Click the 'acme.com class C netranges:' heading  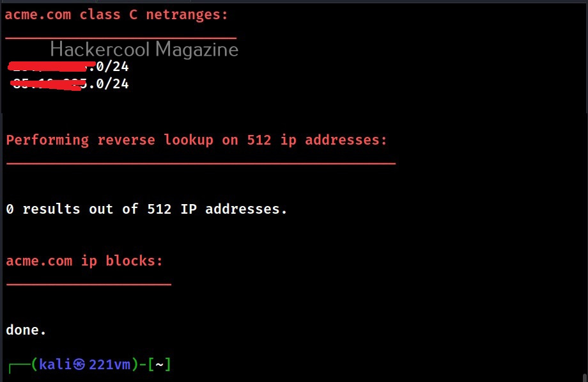pos(116,15)
